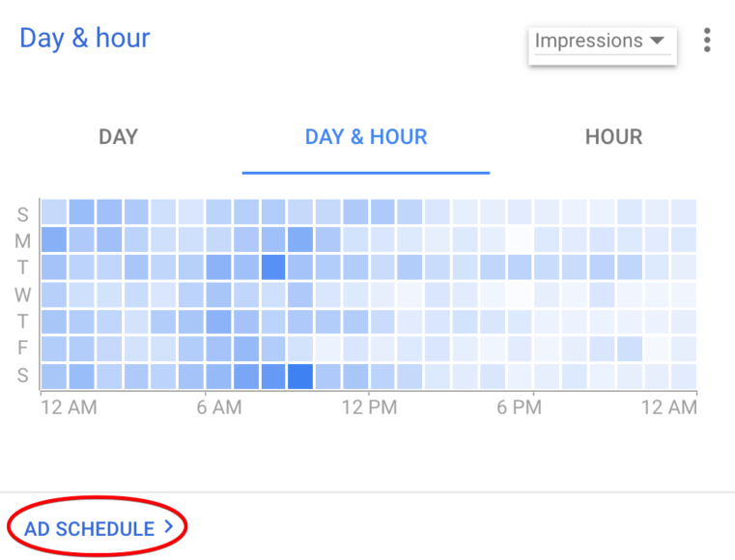The width and height of the screenshot is (735, 560).
Task: Select the darkest Saturday heatmap cell
Action: click(300, 377)
